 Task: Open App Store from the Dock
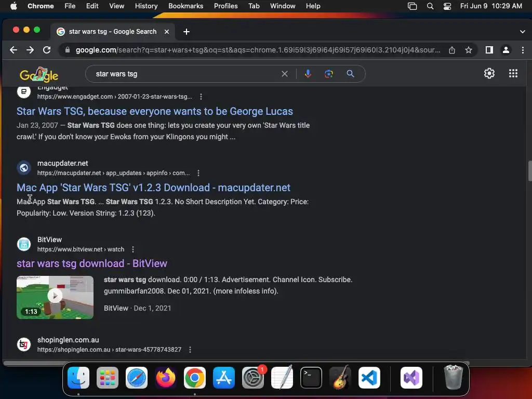coord(224,378)
